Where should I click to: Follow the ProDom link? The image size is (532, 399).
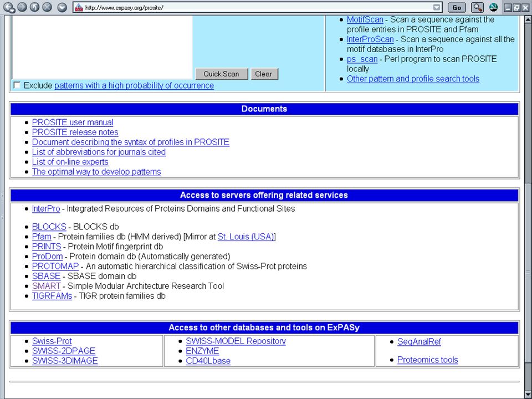48,256
